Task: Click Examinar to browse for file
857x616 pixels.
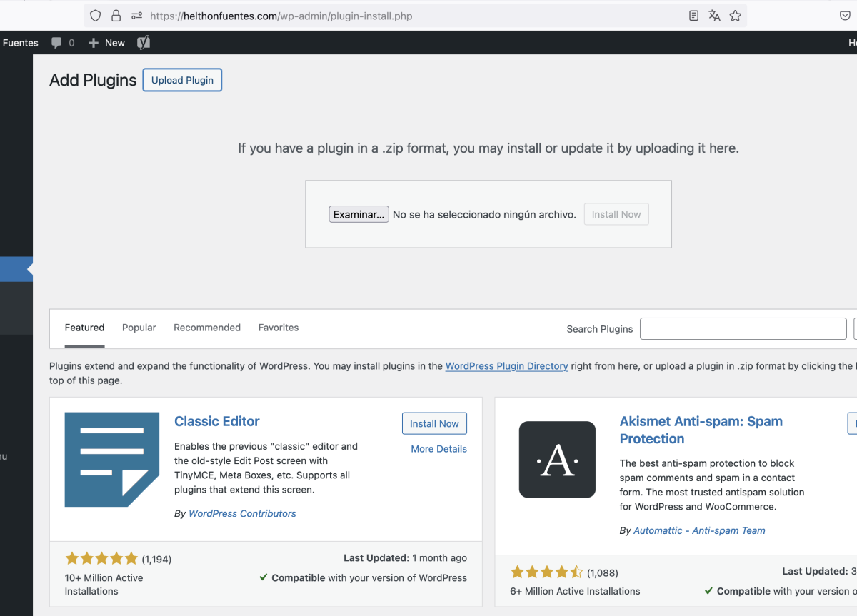Action: pos(359,214)
